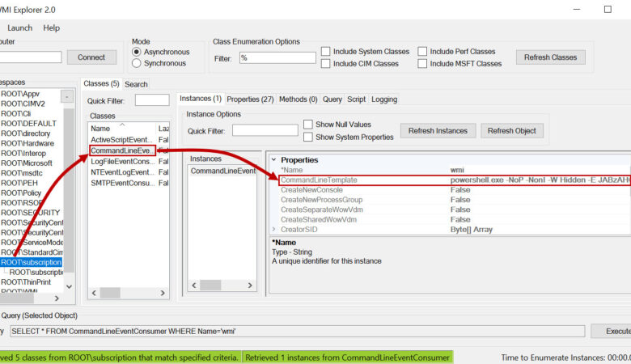The image size is (631, 364).
Task: Select ROOT\ThinPrint namespace
Action: (26, 282)
